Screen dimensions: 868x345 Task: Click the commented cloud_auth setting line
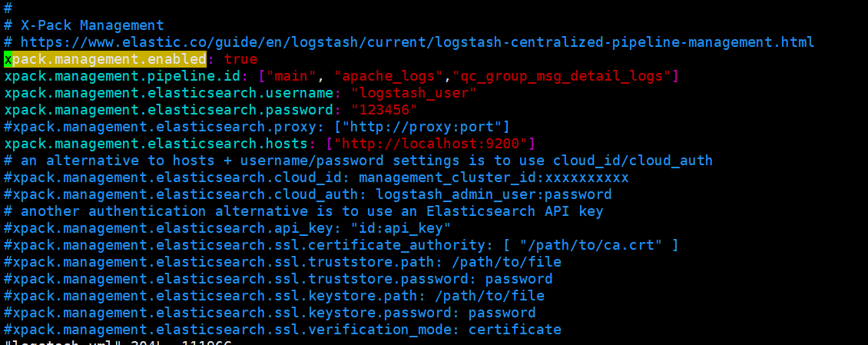[x=308, y=195]
